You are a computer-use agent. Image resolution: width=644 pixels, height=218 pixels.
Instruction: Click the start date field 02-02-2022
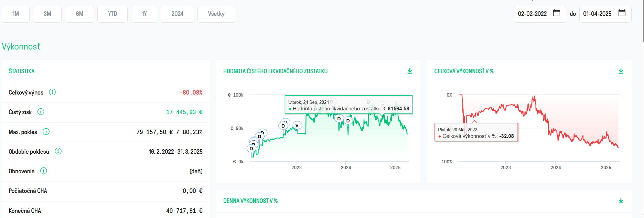tap(532, 14)
